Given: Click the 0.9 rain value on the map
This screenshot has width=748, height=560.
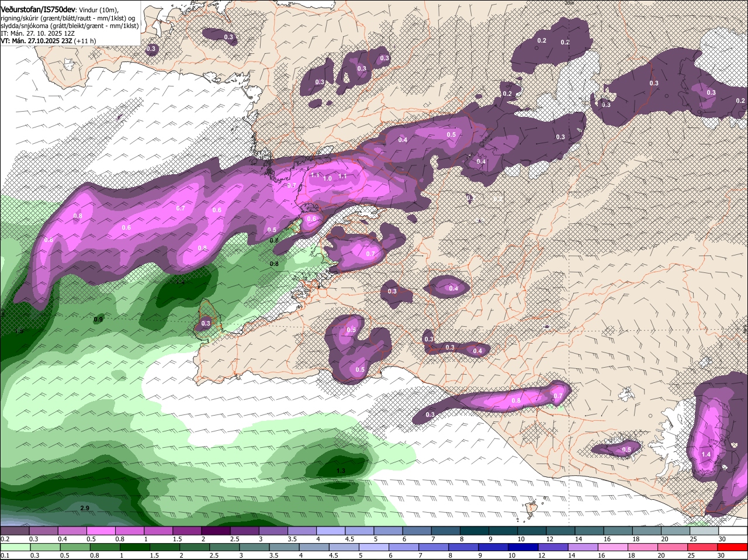Looking at the screenshot, I should (98, 319).
